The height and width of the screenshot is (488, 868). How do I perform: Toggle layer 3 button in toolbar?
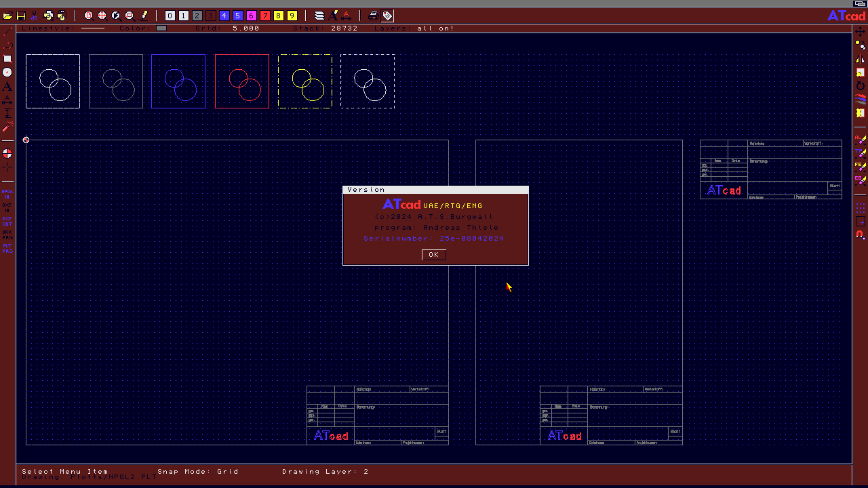pyautogui.click(x=210, y=16)
